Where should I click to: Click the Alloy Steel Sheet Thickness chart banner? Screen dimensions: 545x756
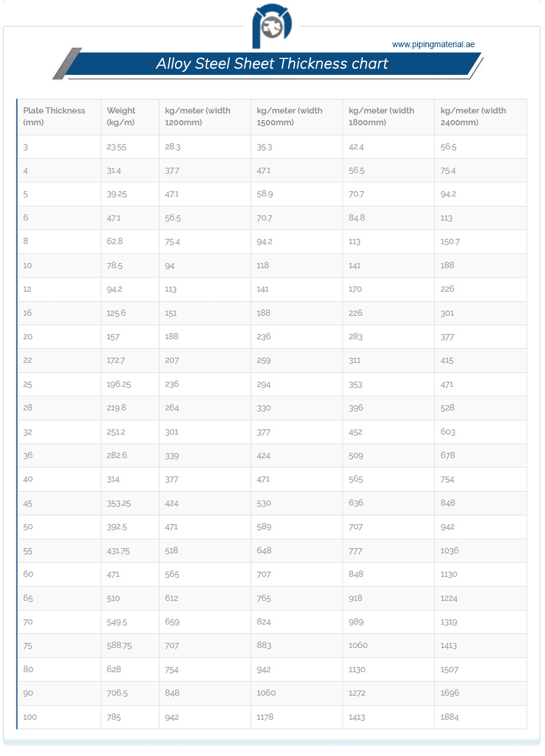click(272, 64)
